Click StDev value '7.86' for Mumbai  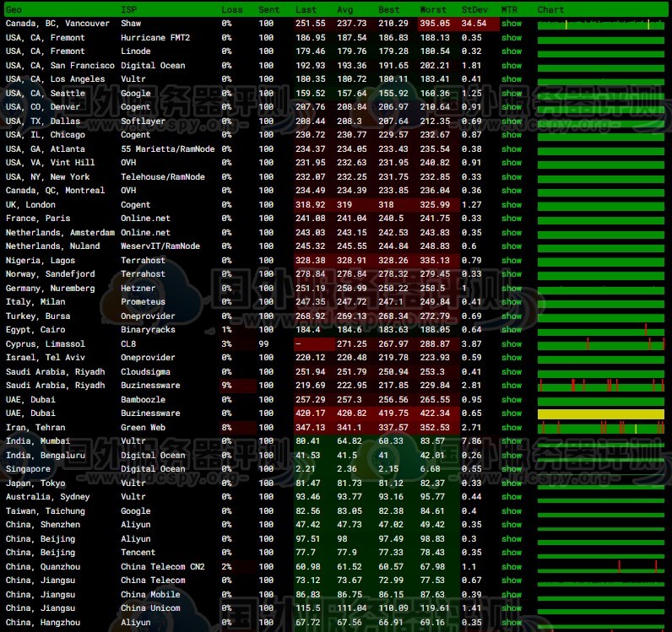click(471, 441)
